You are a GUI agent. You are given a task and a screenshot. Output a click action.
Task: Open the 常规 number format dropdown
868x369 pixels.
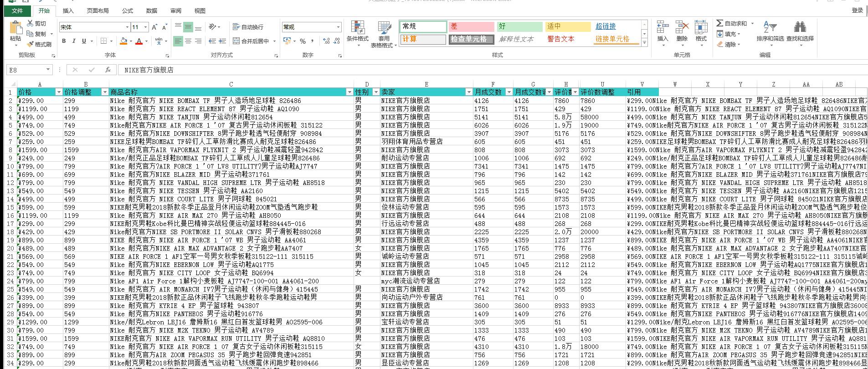click(x=338, y=27)
